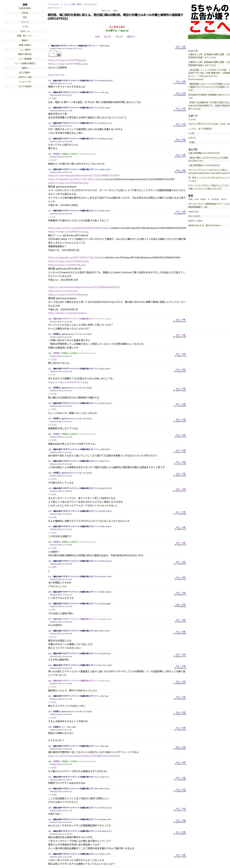Open imgur link 1FFlT0y.jpeg in post 1

point(67,60)
